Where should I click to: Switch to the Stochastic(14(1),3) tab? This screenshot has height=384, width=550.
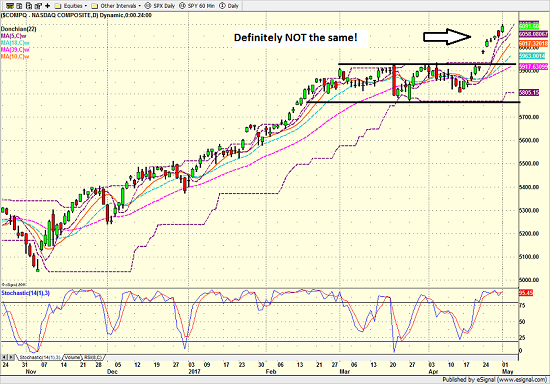[40, 357]
